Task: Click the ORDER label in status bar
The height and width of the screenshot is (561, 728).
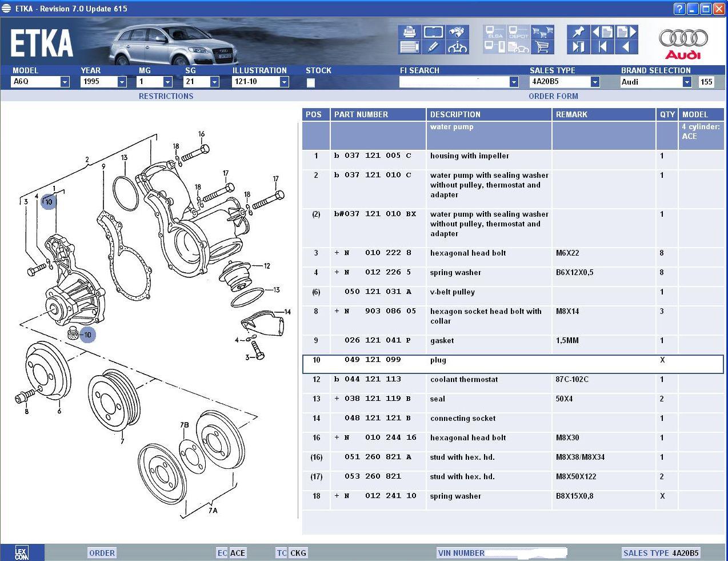Action: pos(102,553)
